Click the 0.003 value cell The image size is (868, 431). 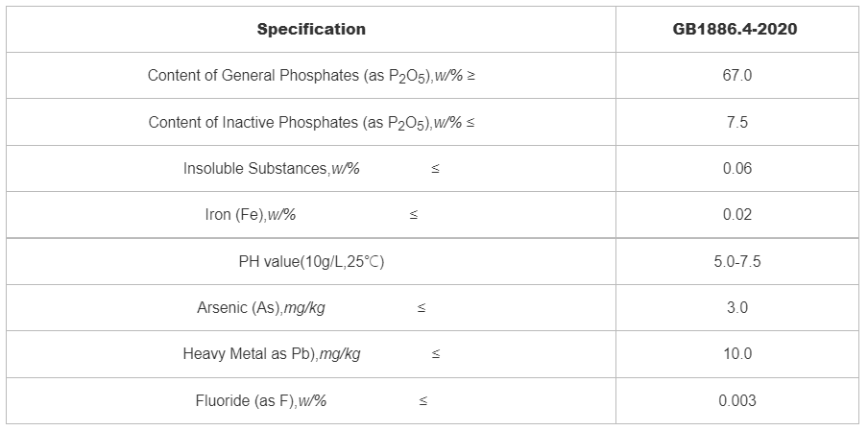(736, 400)
